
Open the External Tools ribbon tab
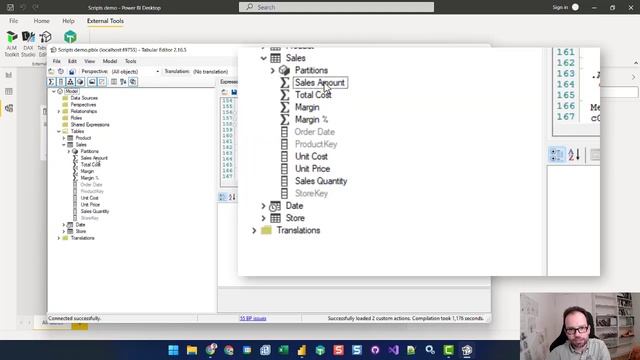[x=105, y=21]
